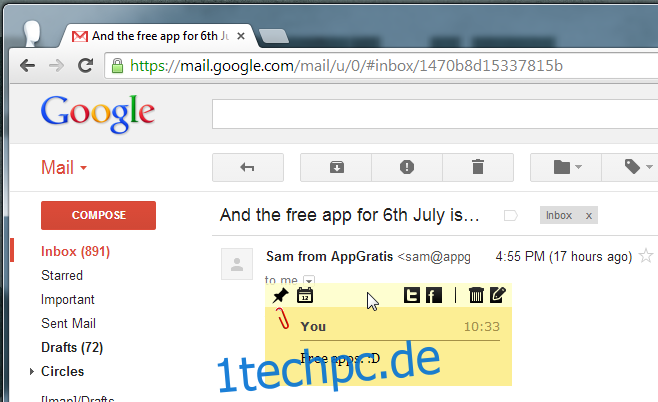Open the Drafts (72) folder
The height and width of the screenshot is (402, 658).
72,347
